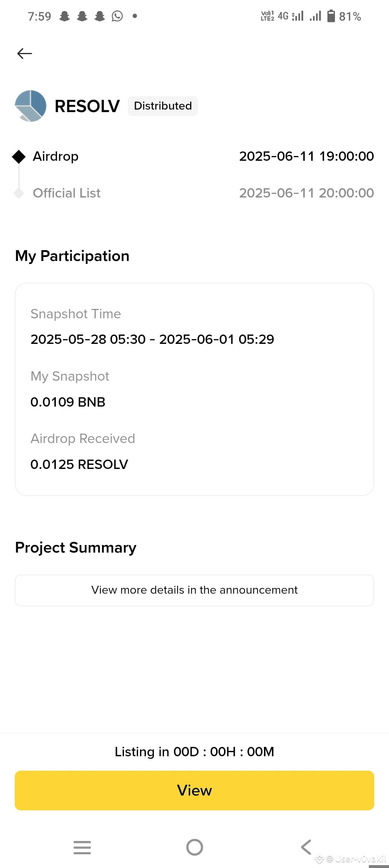The image size is (389, 868).
Task: Tap the Android back chevron
Action: (x=306, y=847)
